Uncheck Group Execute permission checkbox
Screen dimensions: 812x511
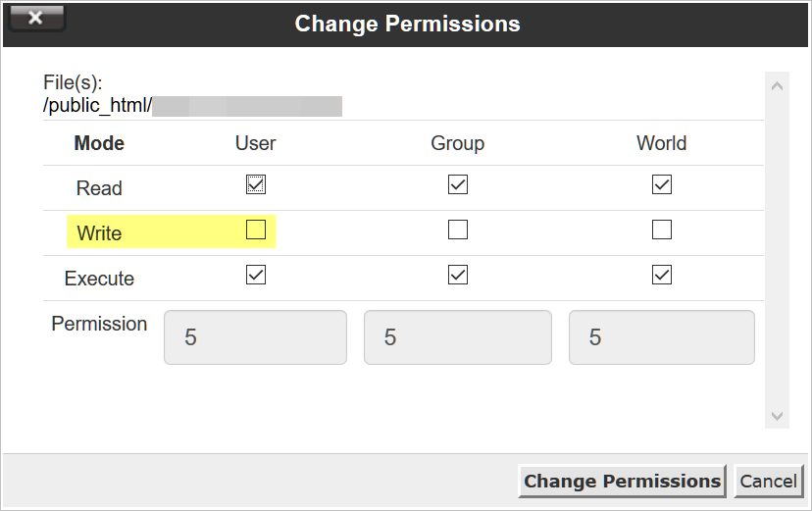coord(458,276)
